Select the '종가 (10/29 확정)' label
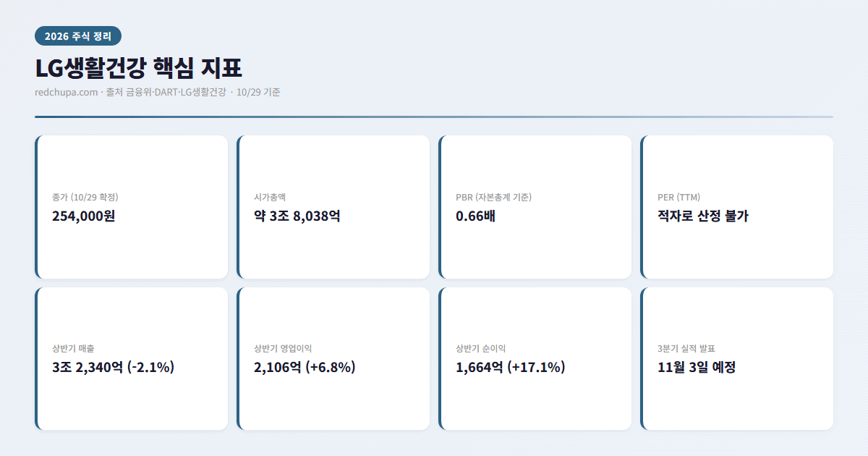868x456 pixels. click(x=85, y=197)
